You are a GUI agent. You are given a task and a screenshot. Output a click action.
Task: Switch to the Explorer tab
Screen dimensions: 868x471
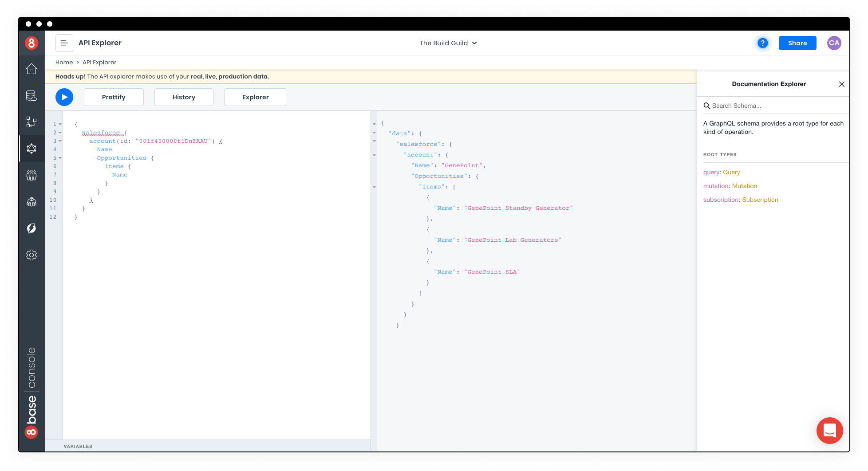[255, 97]
